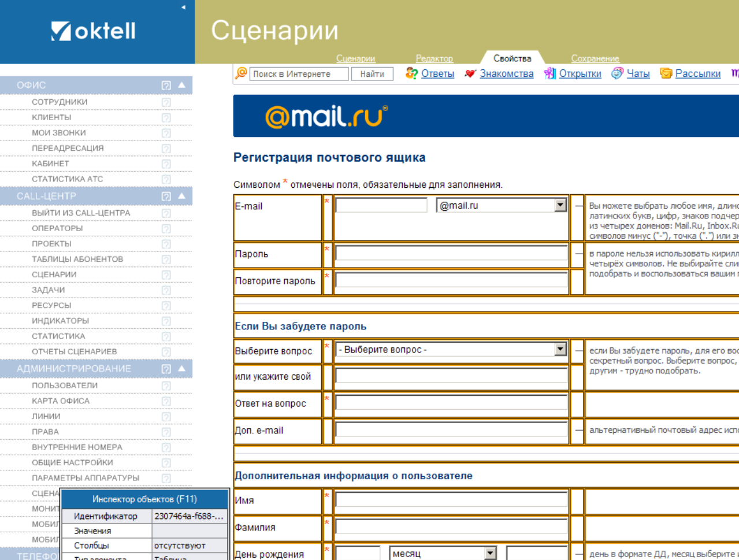Screen dimensions: 739x560
Task: Click the help icon in ОФИС header
Action: (x=166, y=86)
